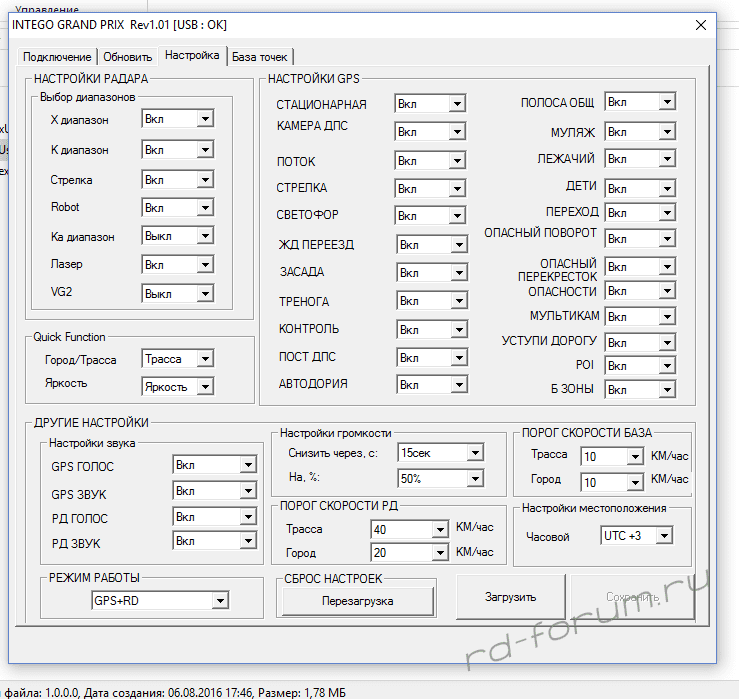Screen dimensions: 739x699
Task: Open the Robot dropdown
Action: click(x=178, y=207)
